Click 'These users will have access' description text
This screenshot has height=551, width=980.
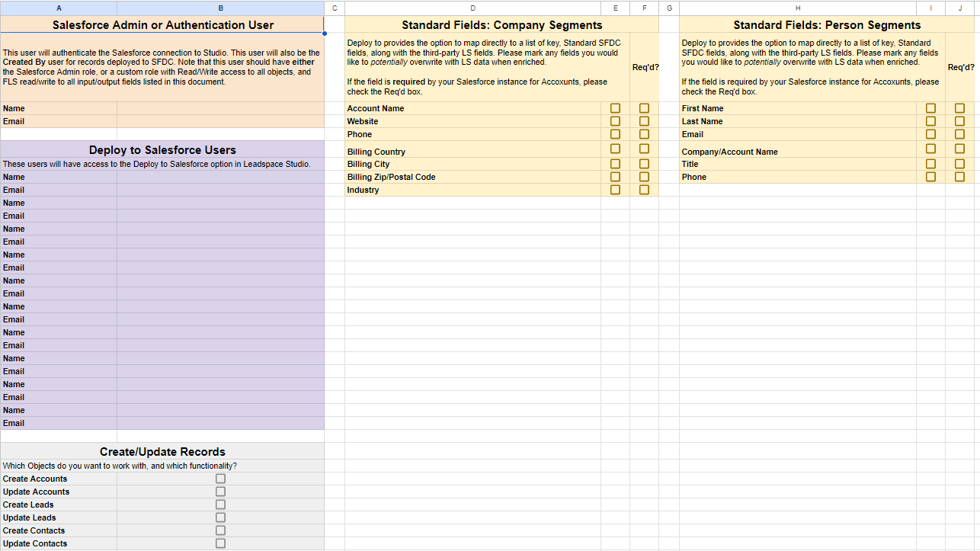click(x=156, y=164)
